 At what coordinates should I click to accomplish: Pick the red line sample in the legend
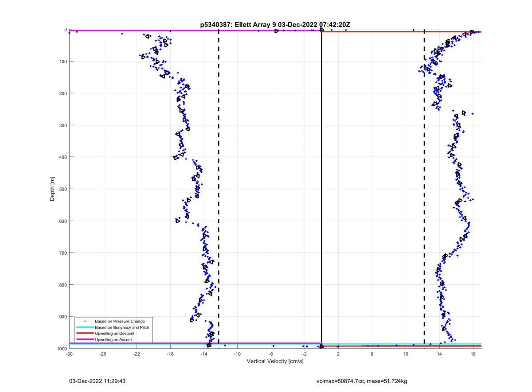tap(85, 334)
